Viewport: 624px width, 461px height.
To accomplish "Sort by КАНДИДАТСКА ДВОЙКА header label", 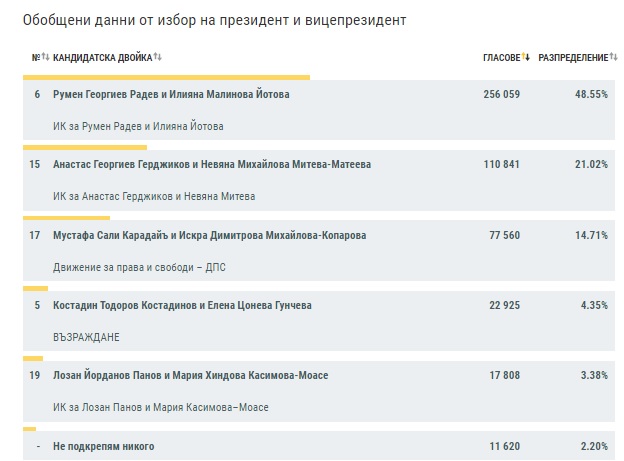I will tap(102, 58).
